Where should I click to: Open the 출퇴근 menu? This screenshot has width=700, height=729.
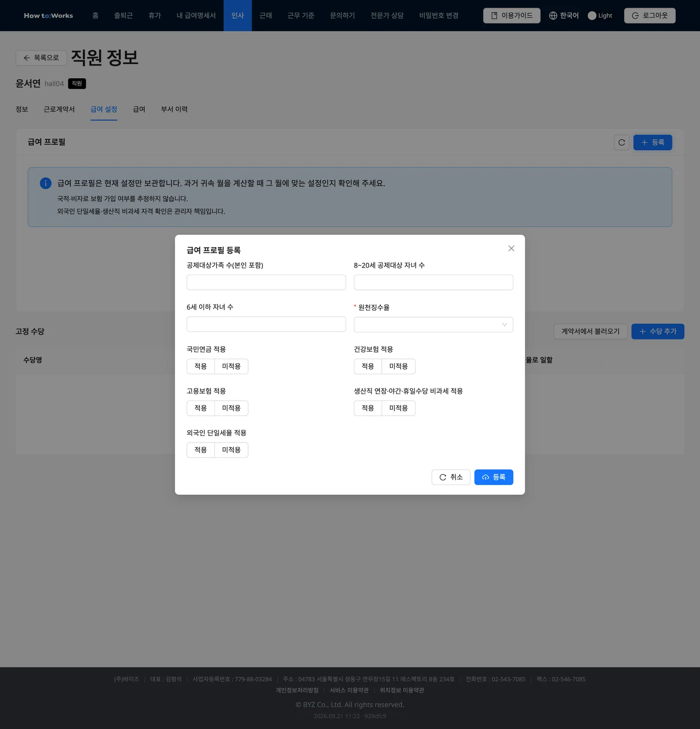click(123, 16)
